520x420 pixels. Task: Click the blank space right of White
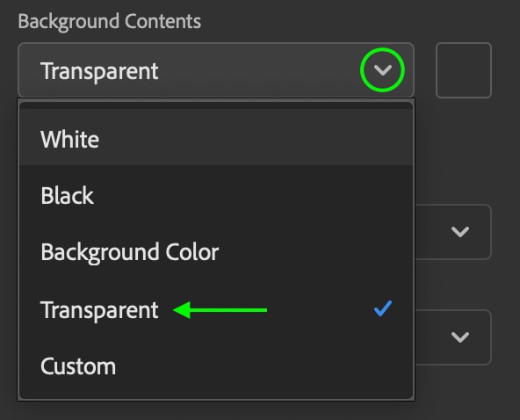[x=256, y=139]
